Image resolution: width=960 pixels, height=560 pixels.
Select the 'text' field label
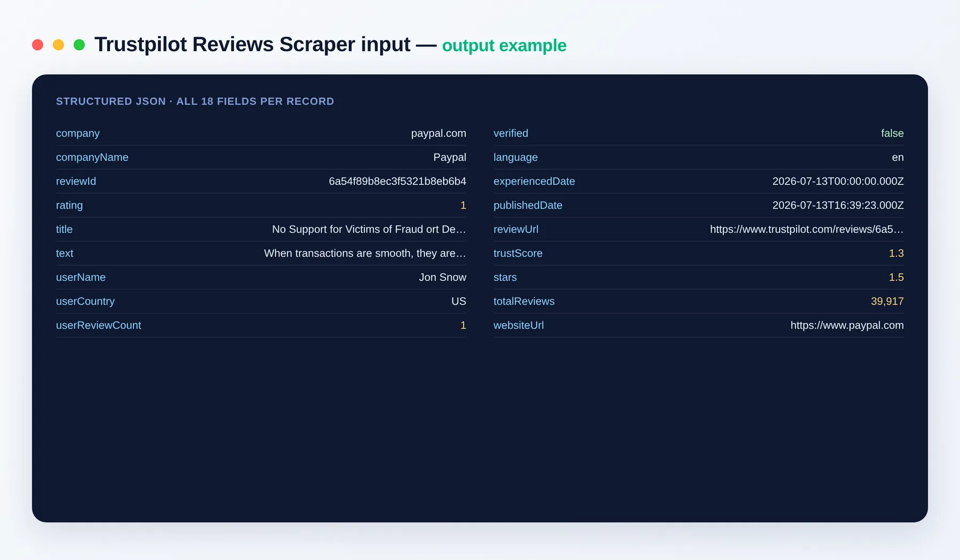pos(65,253)
